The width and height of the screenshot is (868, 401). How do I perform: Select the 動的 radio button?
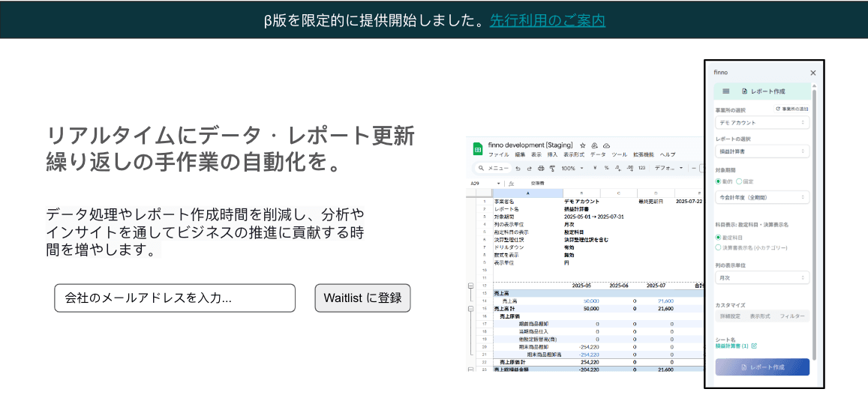(x=718, y=181)
